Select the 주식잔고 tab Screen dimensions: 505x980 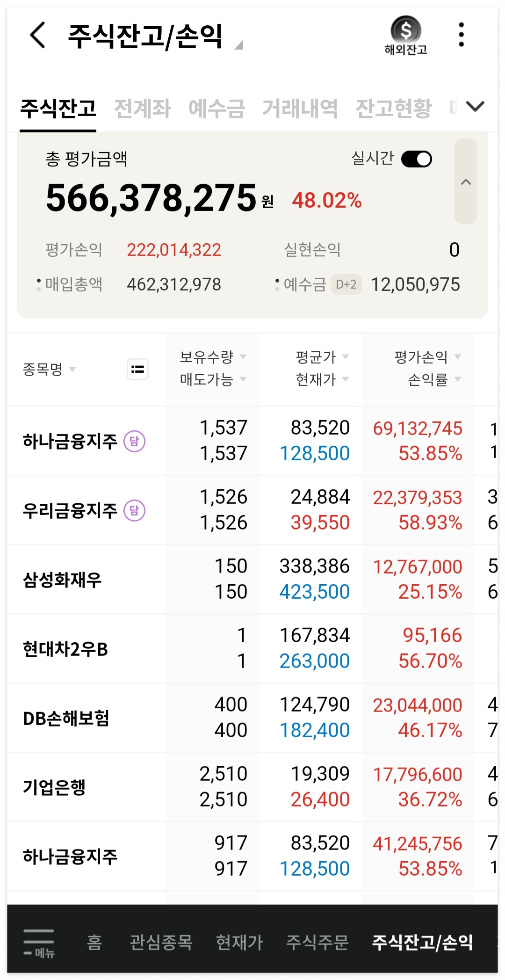click(x=58, y=109)
